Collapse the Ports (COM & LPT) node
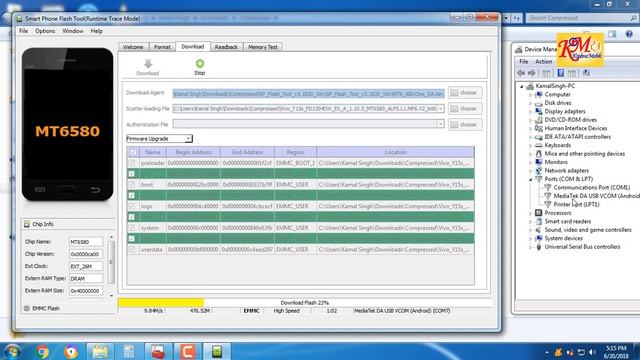This screenshot has width=640, height=360. [531, 179]
